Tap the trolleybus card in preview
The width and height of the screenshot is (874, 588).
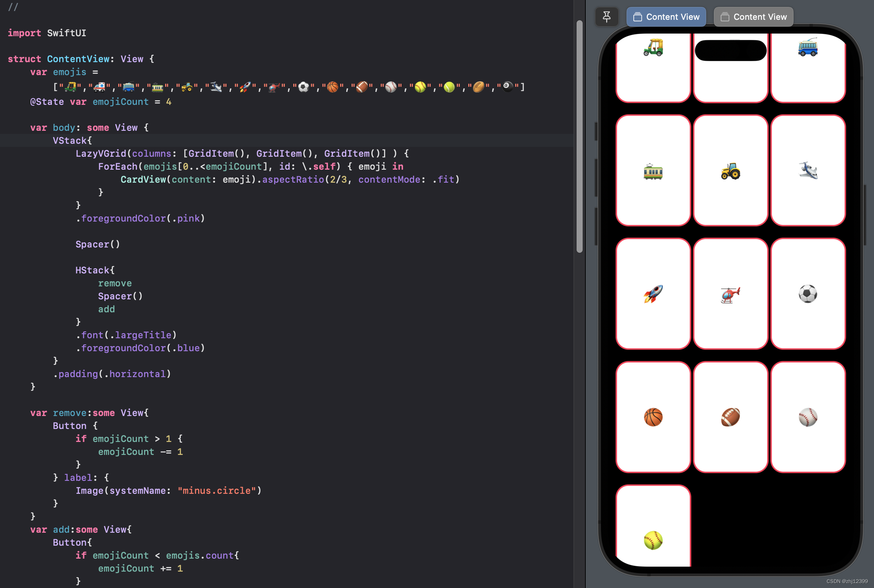tap(808, 68)
